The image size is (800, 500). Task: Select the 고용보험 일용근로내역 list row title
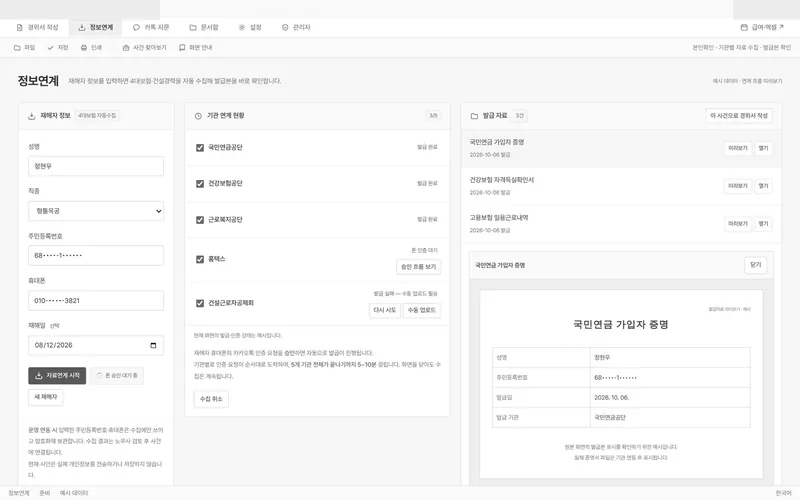click(499, 218)
